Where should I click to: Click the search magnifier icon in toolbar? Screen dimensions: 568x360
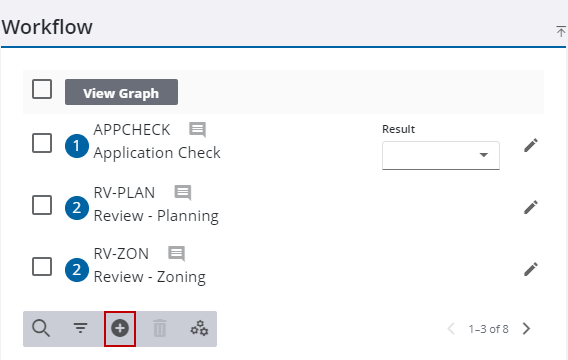click(41, 328)
